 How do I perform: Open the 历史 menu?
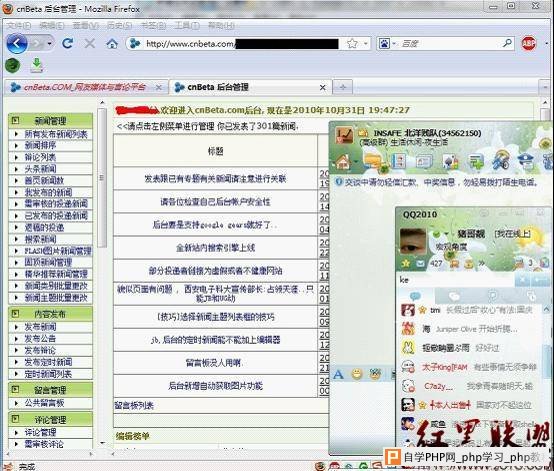119,25
